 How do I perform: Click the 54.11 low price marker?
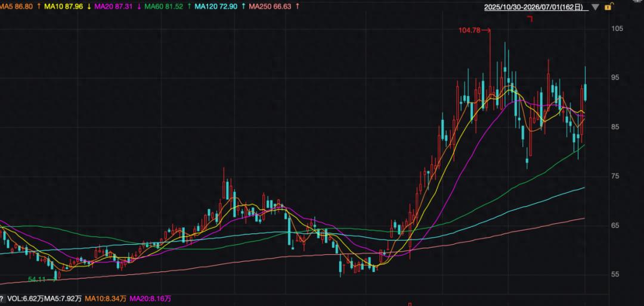tap(36, 279)
